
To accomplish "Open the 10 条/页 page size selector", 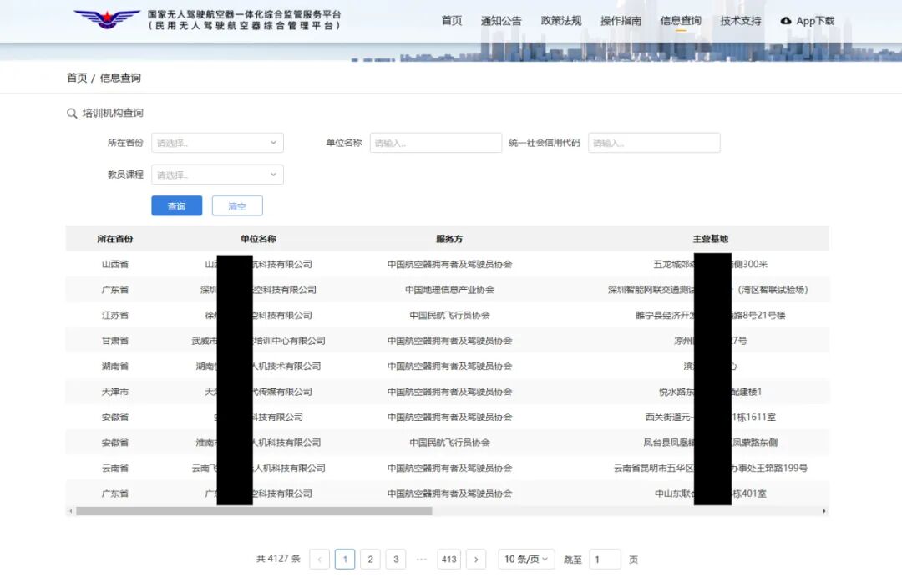I will (x=526, y=560).
